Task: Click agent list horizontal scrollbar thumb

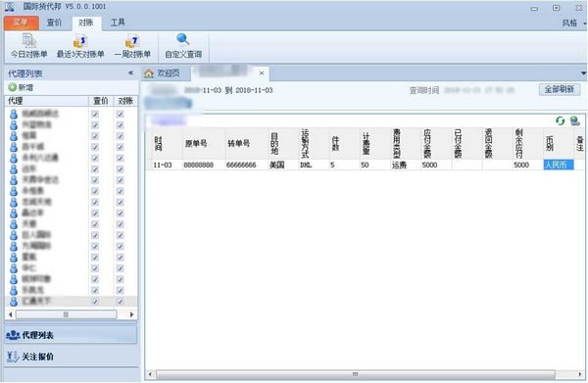Action: (x=66, y=314)
